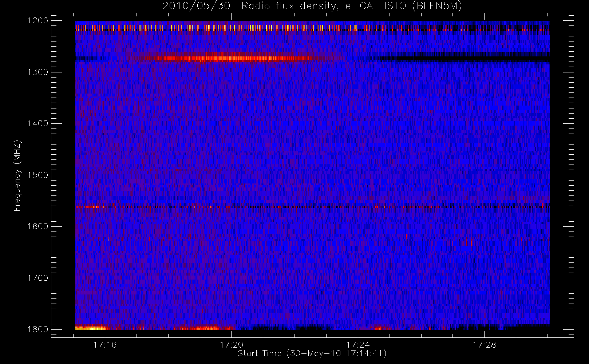Click the 1700 frequency tick label
The width and height of the screenshot is (589, 364).
click(38, 278)
